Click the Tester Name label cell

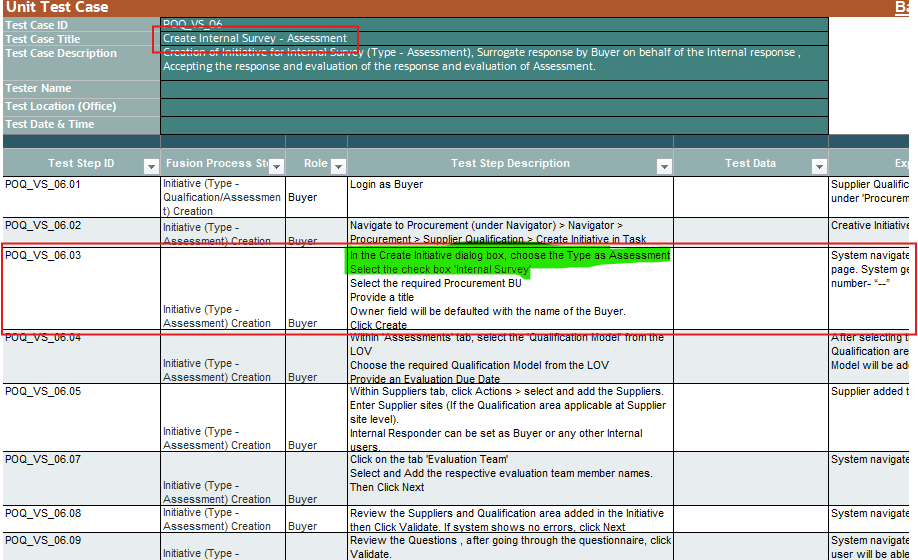tap(81, 89)
